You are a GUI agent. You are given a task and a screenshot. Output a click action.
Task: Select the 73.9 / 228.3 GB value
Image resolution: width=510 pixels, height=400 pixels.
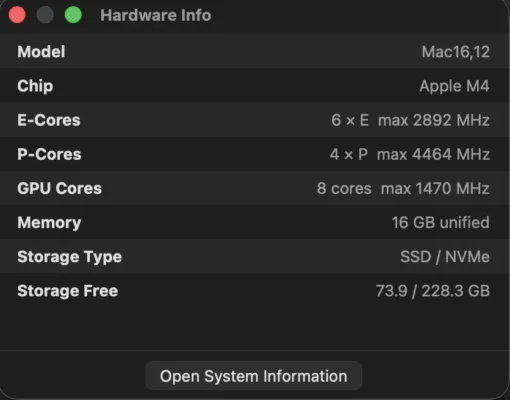[x=433, y=291]
